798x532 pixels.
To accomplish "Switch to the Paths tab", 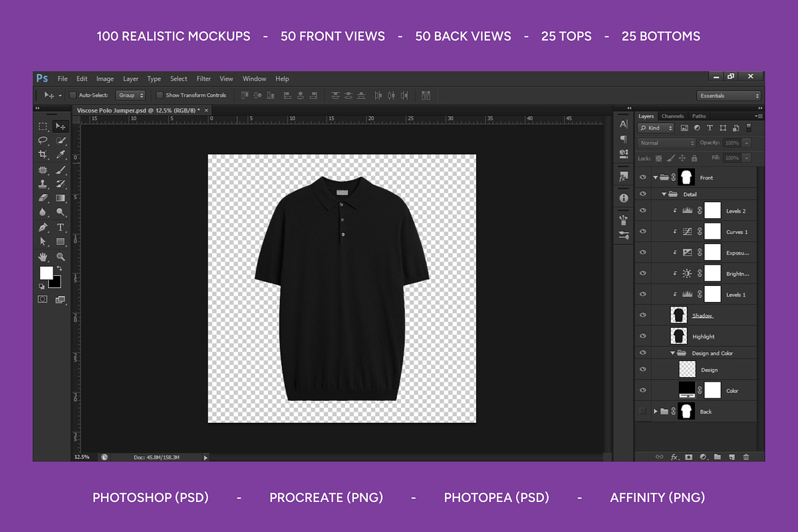I will tap(699, 116).
